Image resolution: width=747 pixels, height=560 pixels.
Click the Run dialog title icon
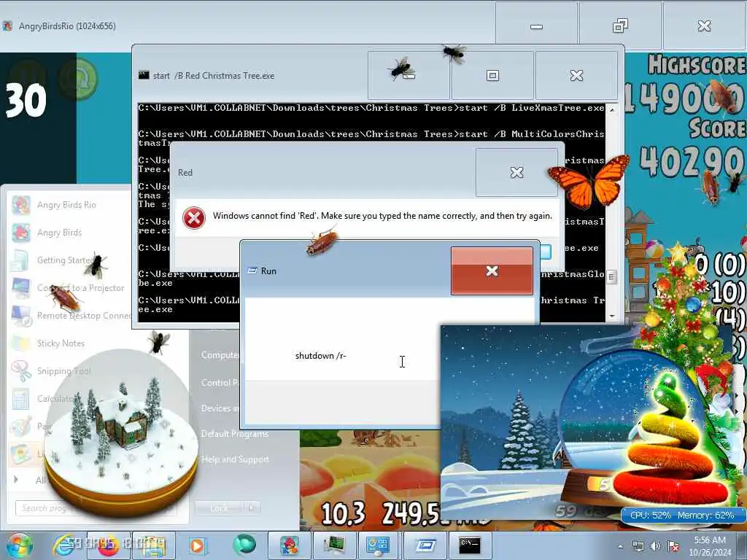click(x=252, y=271)
